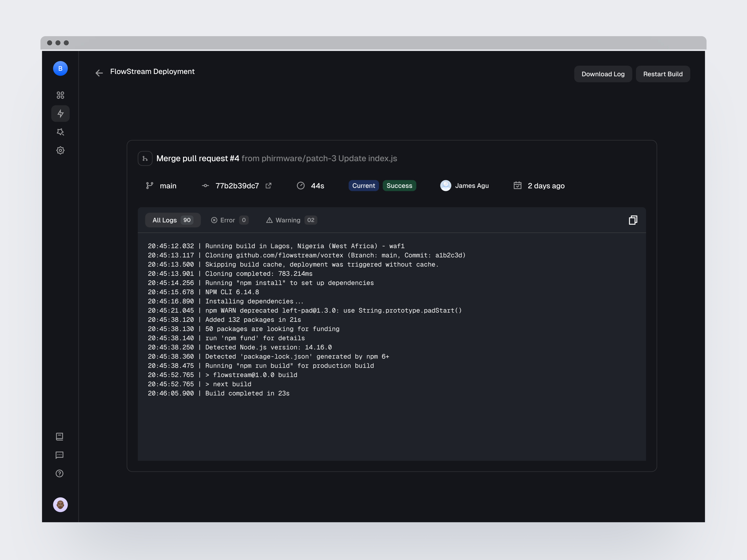Click the 0 count badge on Error
The image size is (747, 560).
pos(244,220)
